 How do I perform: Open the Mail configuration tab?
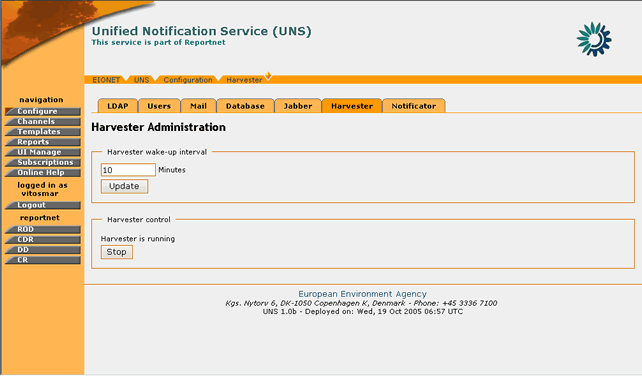pyautogui.click(x=198, y=106)
